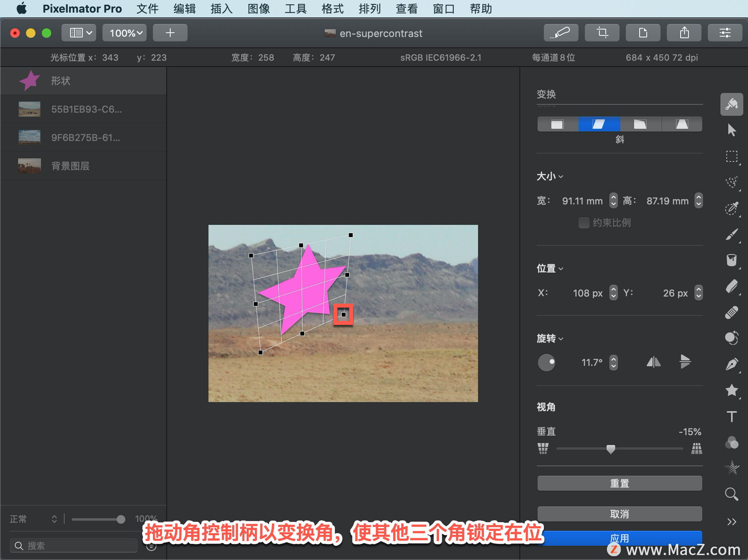This screenshot has width=748, height=560.
Task: Open the overlapping circles Effects tool
Action: pos(731,442)
